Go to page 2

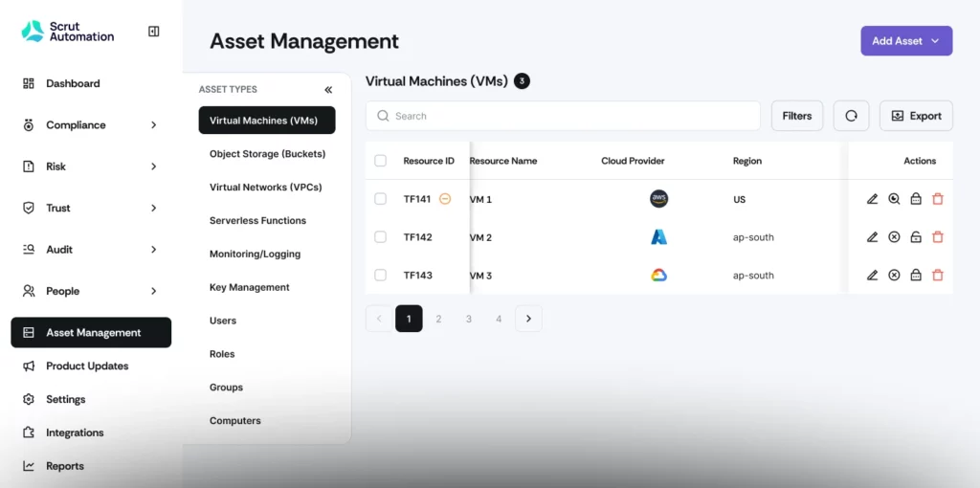[438, 319]
